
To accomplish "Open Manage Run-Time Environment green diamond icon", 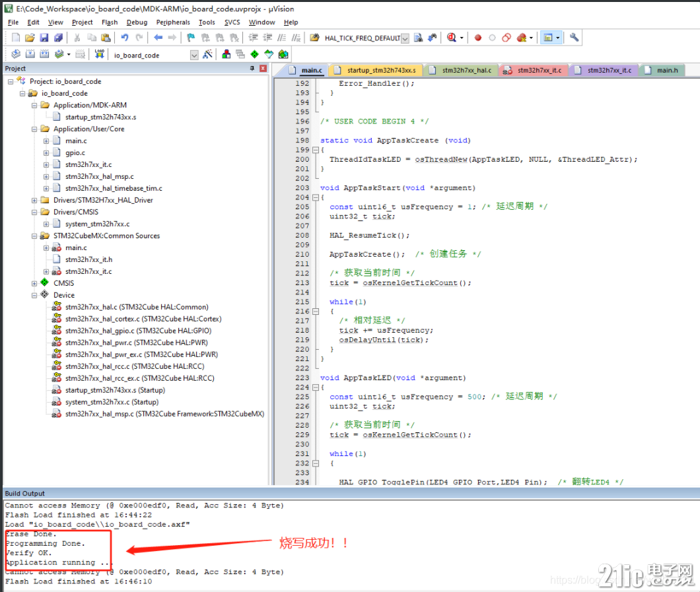I will (254, 54).
